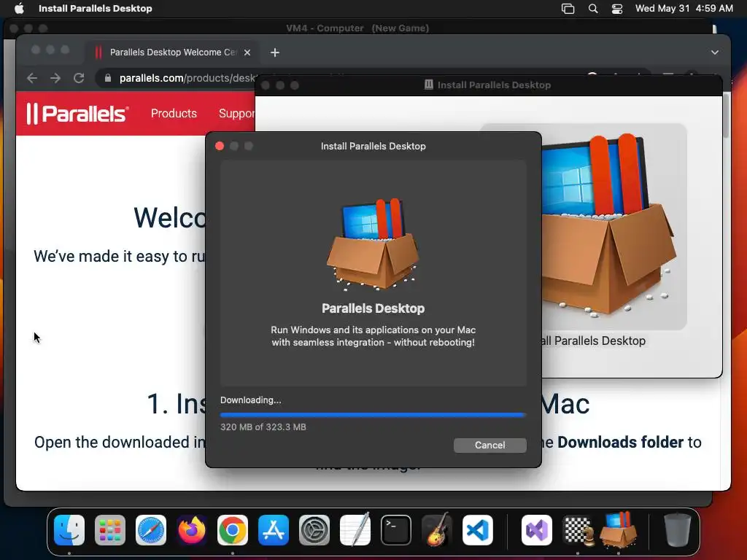Open Visual Studio from the Dock

[x=537, y=530]
